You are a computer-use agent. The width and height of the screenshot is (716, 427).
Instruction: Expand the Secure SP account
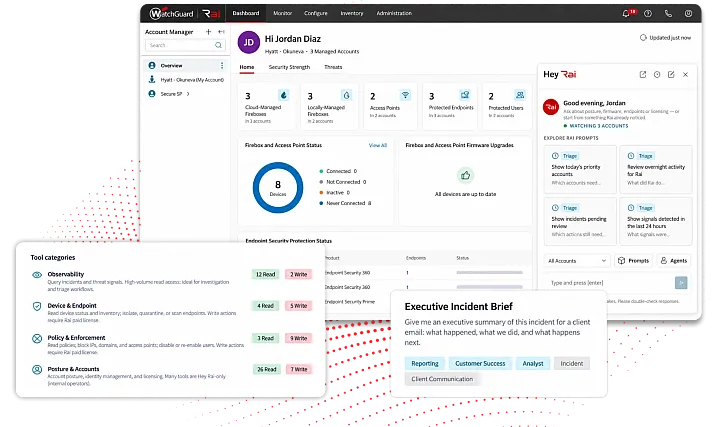[188, 94]
